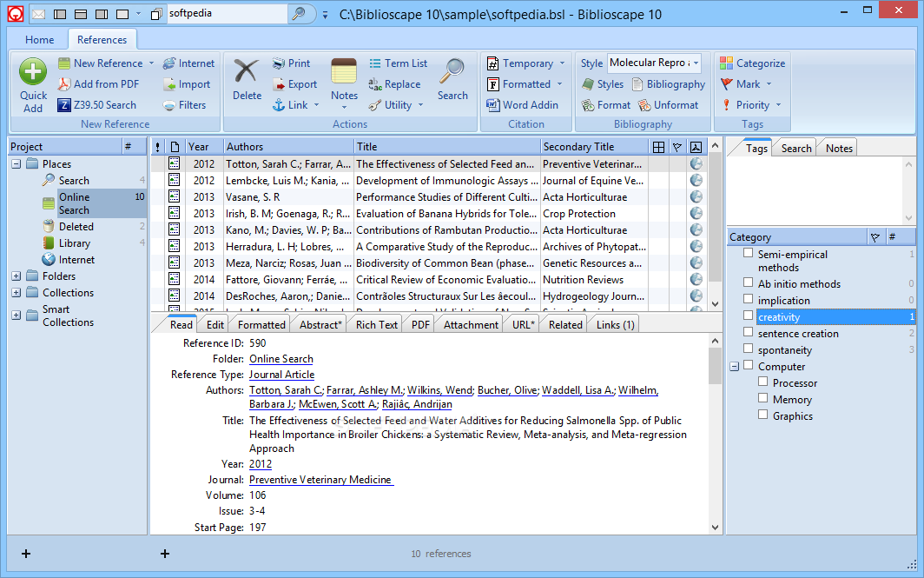Click the Import icon
The image size is (924, 578).
169,84
